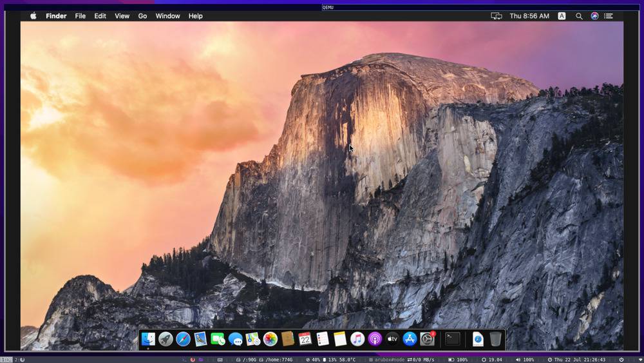
Task: Open the Finder application menu
Action: click(56, 16)
